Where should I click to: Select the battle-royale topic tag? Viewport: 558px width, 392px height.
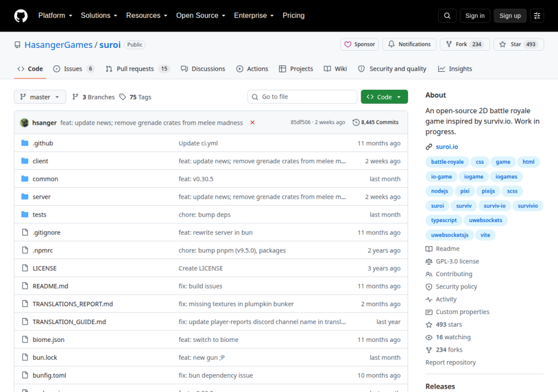coord(447,162)
